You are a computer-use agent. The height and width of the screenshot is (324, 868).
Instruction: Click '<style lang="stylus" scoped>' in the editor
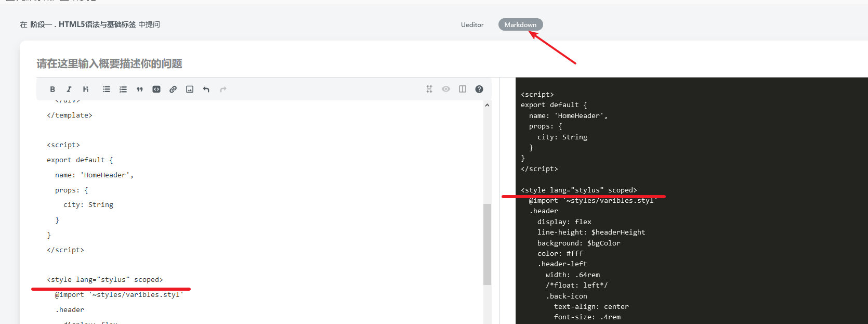[105, 280]
